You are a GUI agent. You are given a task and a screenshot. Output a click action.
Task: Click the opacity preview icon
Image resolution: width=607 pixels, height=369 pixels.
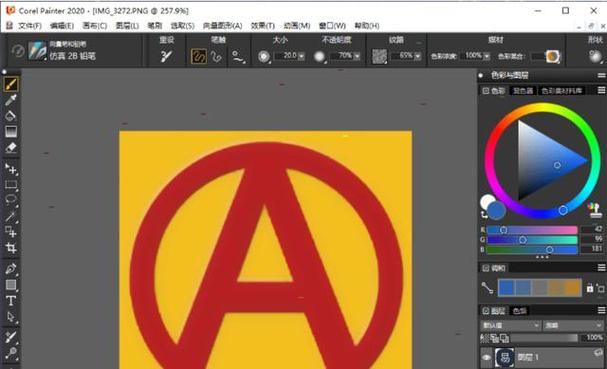click(x=319, y=57)
